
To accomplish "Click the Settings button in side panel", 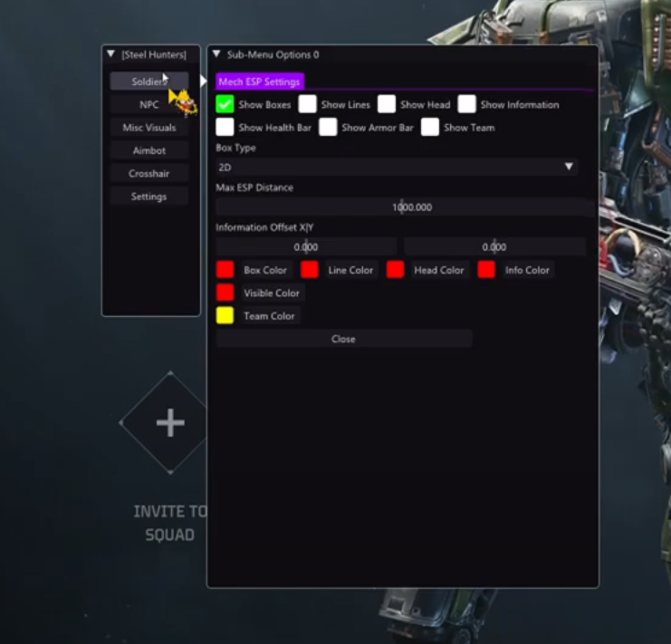I will [149, 197].
